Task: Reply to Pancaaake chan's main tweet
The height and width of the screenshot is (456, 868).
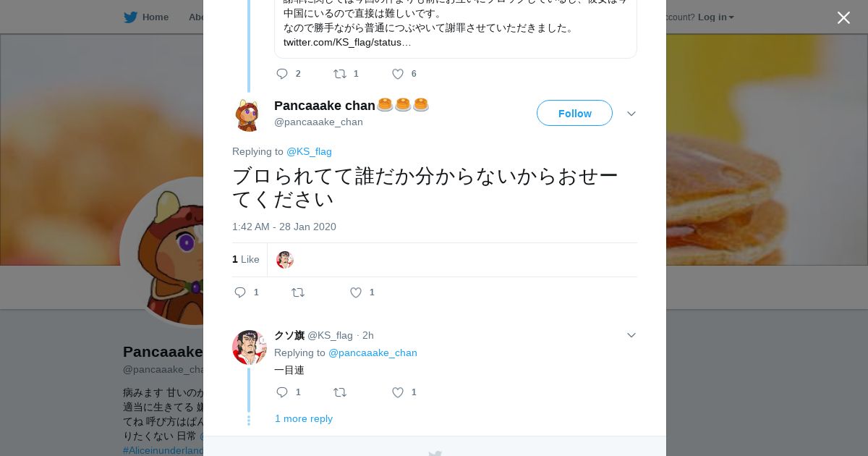Action: click(x=241, y=292)
